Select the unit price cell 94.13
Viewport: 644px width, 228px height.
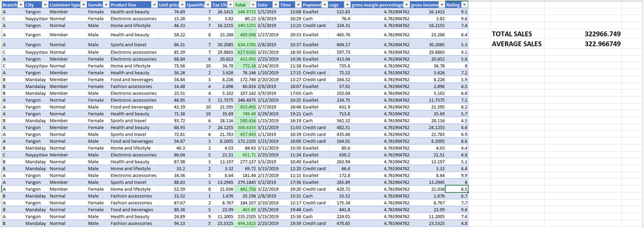171,223
